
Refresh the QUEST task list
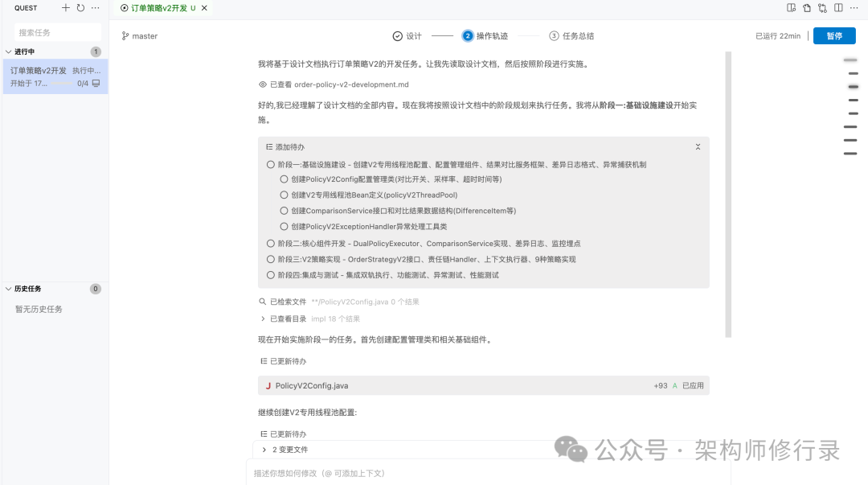click(x=81, y=8)
